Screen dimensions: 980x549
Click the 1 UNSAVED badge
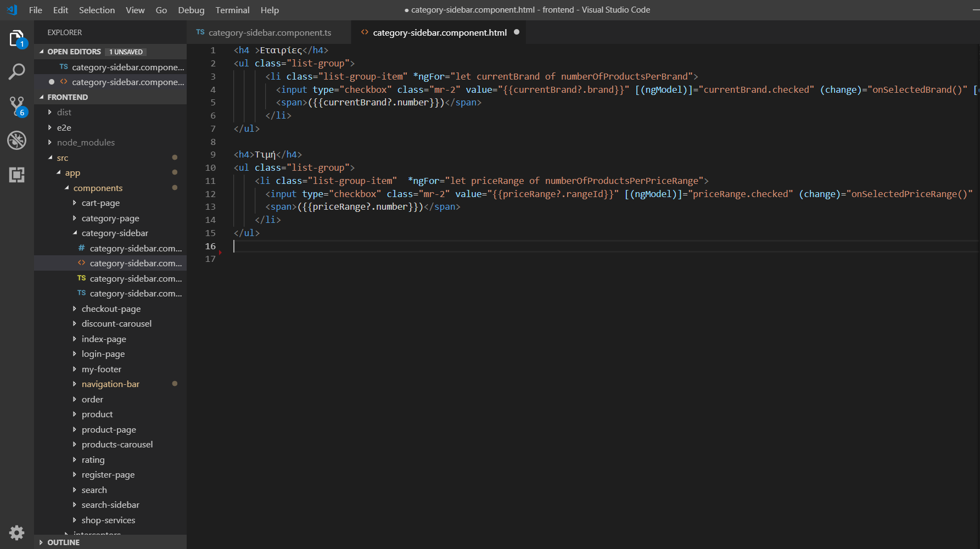(126, 51)
